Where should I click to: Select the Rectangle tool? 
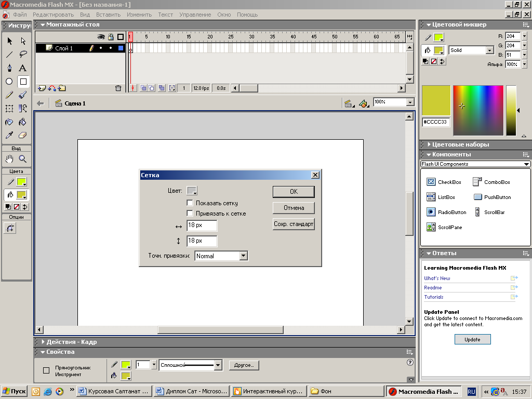23,82
